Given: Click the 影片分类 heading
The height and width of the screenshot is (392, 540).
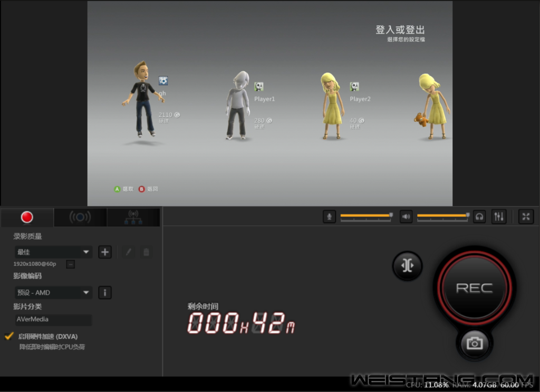Looking at the screenshot, I should pyautogui.click(x=27, y=306).
